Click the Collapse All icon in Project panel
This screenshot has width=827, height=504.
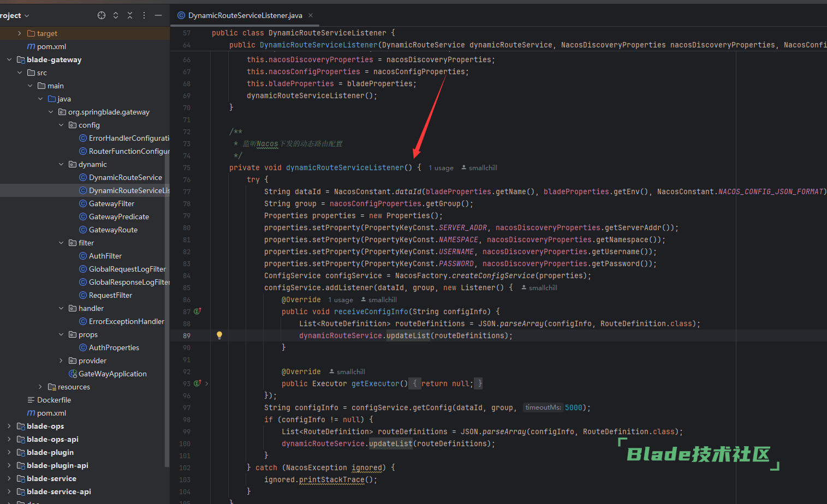[130, 15]
